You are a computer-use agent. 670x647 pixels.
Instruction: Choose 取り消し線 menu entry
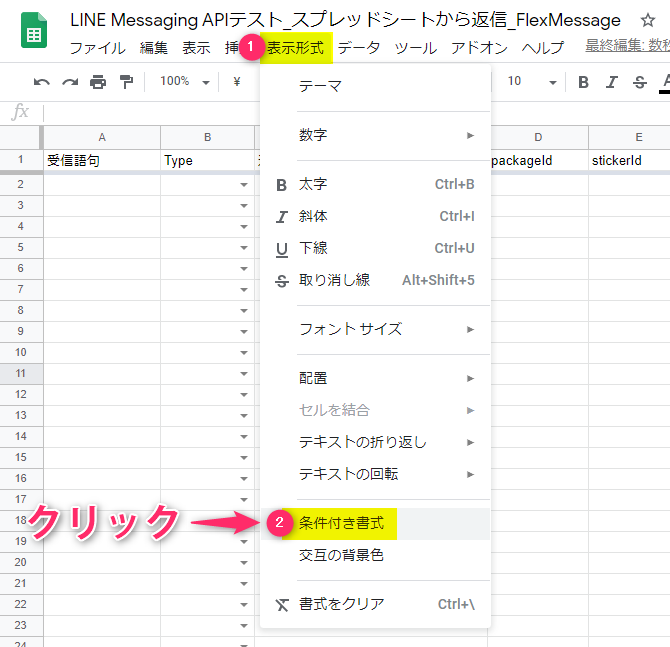tap(375, 280)
